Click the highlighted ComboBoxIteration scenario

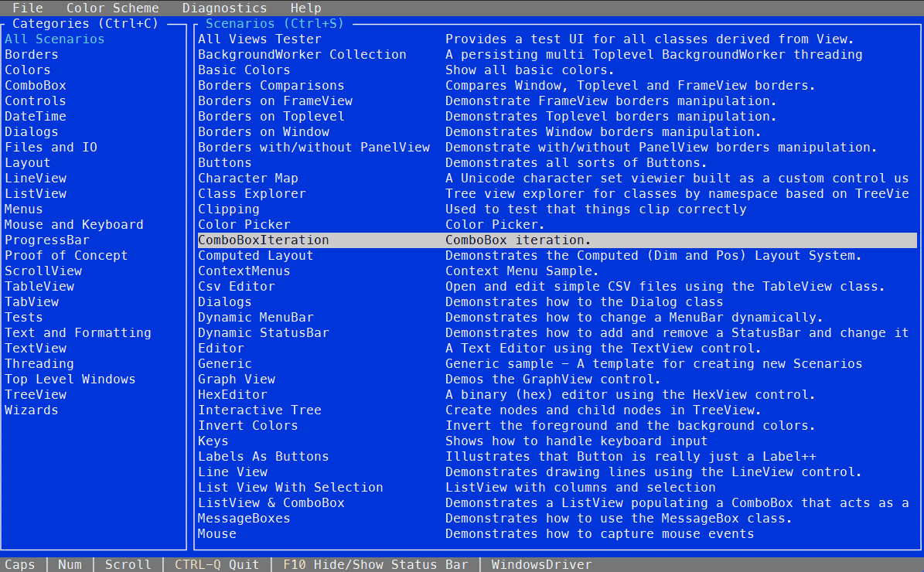point(557,240)
